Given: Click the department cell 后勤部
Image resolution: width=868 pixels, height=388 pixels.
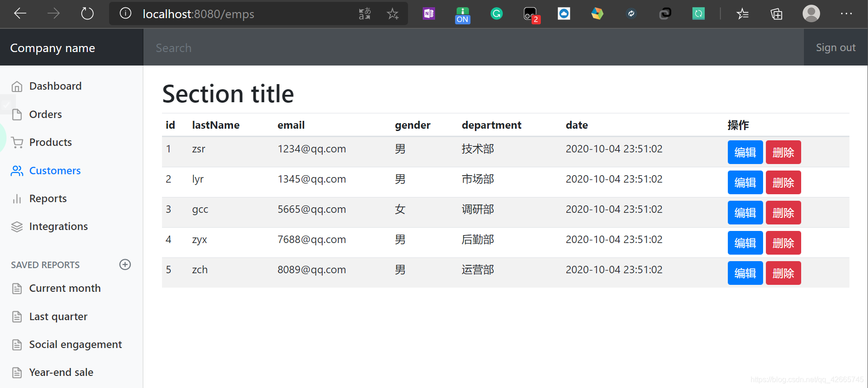Looking at the screenshot, I should click(x=478, y=239).
